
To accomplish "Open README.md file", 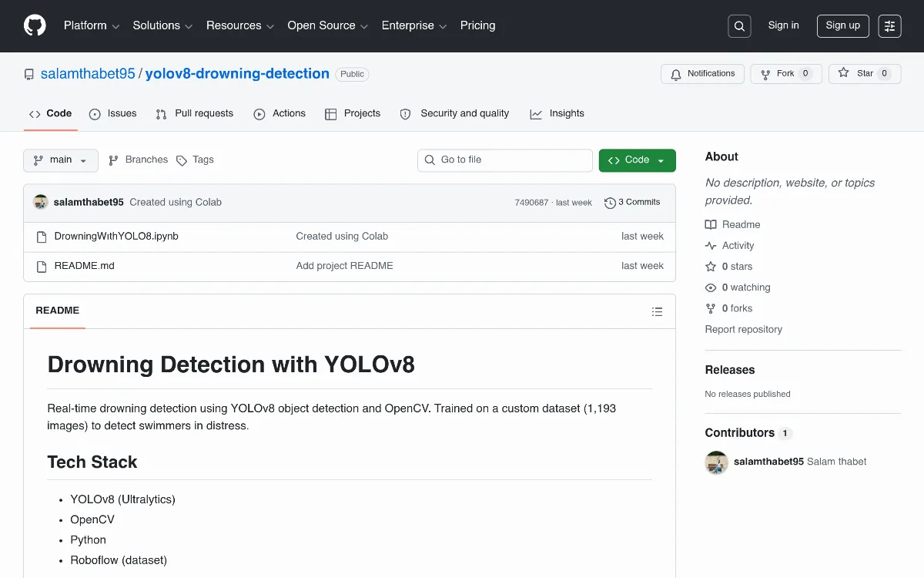I will click(85, 266).
